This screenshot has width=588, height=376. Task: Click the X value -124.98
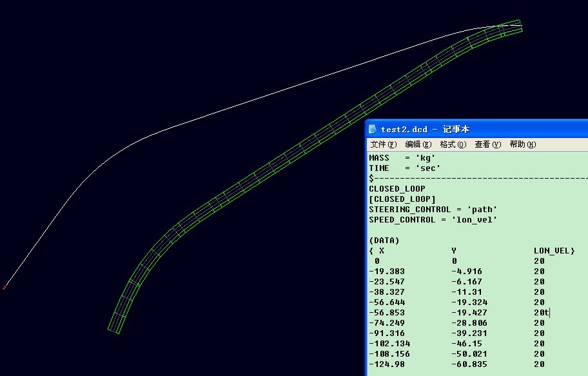pos(387,364)
